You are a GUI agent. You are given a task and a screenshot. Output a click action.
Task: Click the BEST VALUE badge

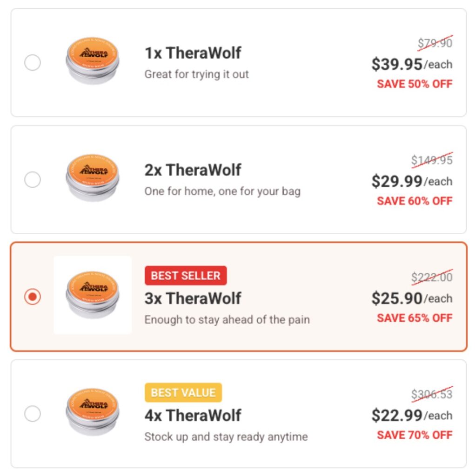pos(183,392)
